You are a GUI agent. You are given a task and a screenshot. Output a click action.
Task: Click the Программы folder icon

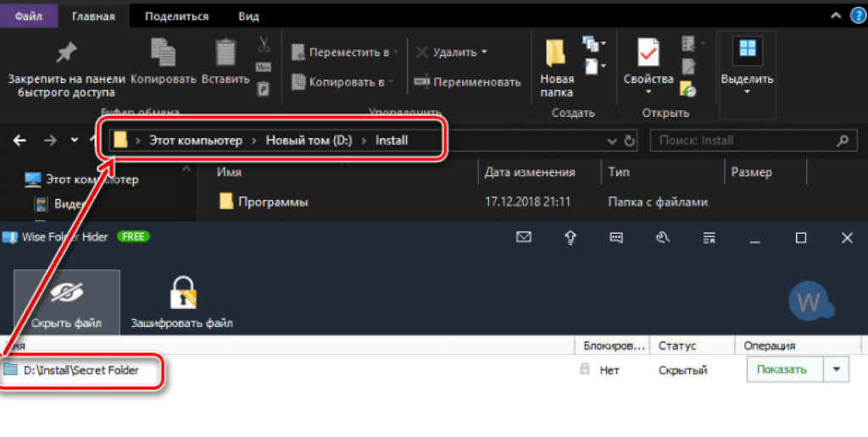click(x=225, y=202)
